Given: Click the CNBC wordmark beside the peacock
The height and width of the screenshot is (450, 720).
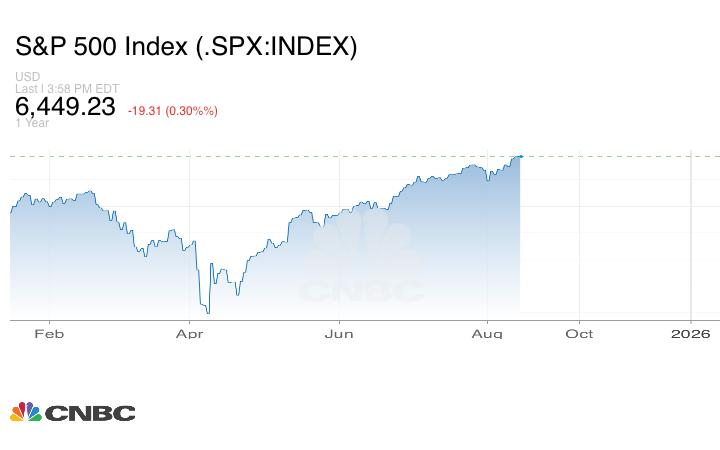Looking at the screenshot, I should point(89,413).
